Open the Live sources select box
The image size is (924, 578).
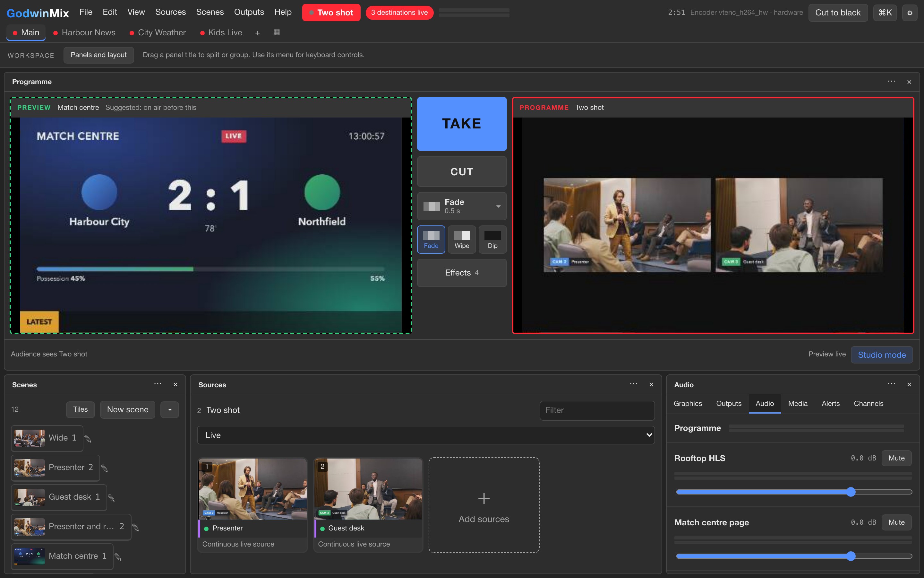426,435
